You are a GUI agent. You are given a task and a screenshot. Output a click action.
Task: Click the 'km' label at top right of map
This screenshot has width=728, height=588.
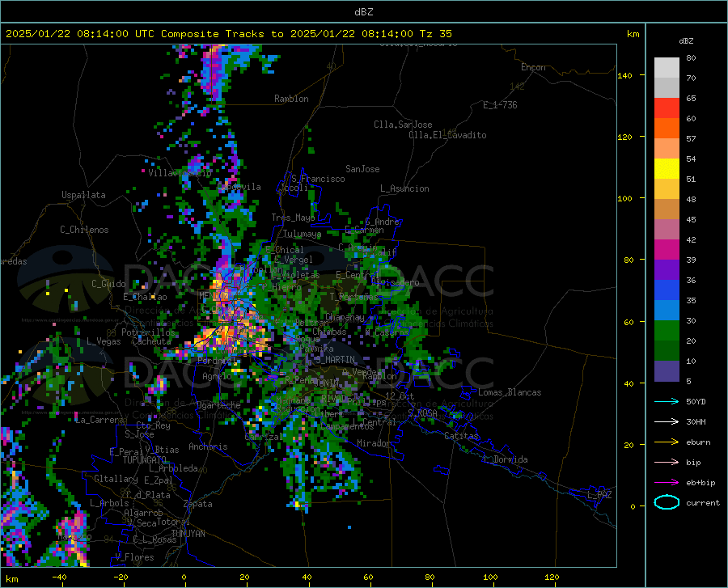633,34
